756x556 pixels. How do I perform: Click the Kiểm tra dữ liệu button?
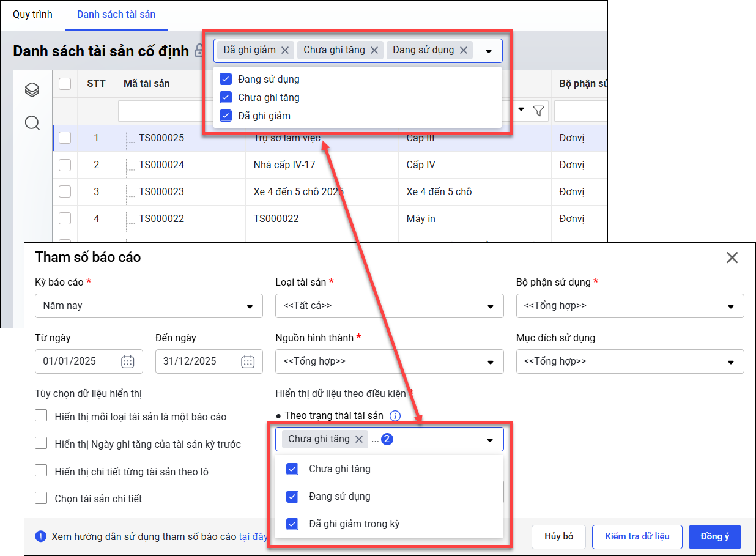[x=637, y=536]
